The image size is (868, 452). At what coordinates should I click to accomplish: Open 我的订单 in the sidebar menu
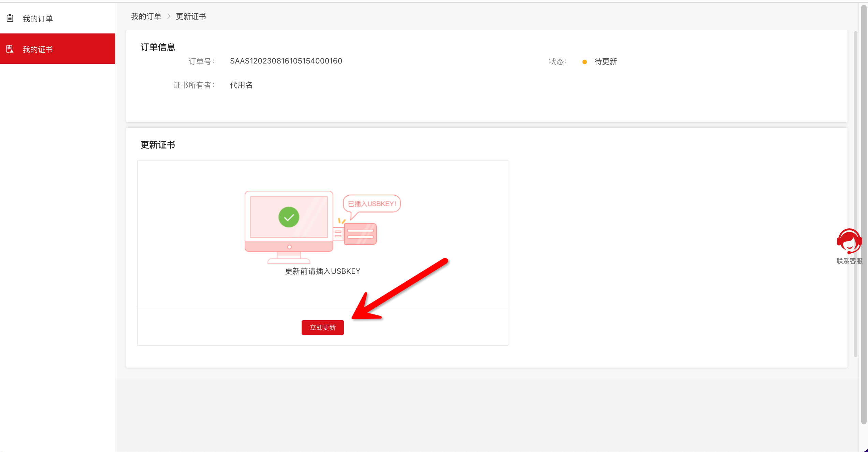pyautogui.click(x=38, y=18)
